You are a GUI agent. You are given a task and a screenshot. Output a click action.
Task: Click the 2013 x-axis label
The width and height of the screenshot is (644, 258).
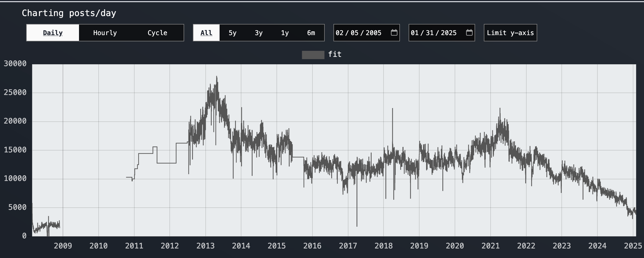pyautogui.click(x=205, y=246)
